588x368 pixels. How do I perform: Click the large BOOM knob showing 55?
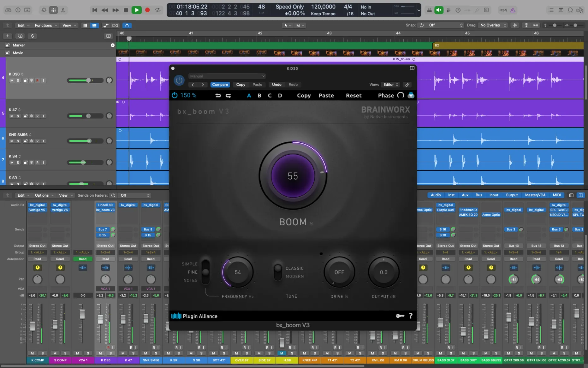[x=293, y=176]
